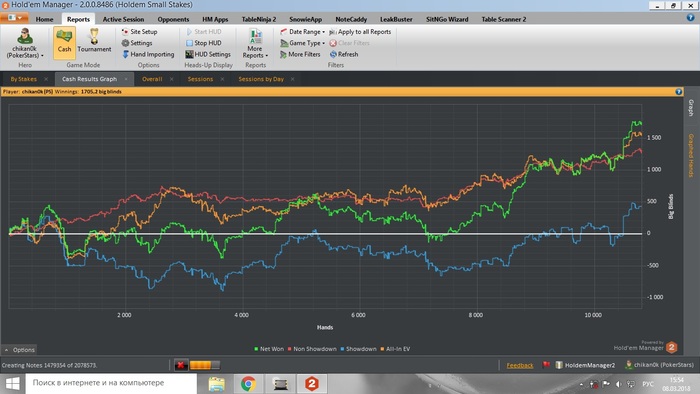
Task: Open the SitNGo Wizard tab
Action: coord(447,19)
